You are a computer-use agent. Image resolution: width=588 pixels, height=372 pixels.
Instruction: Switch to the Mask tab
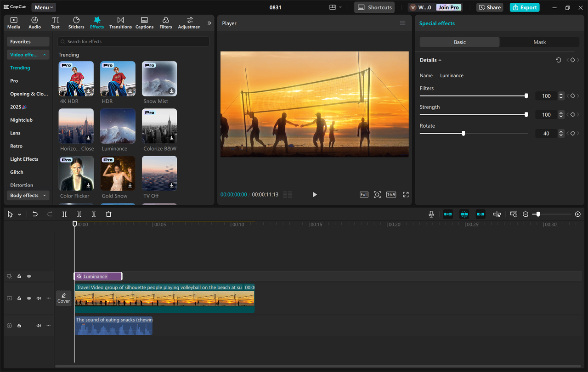click(x=538, y=42)
